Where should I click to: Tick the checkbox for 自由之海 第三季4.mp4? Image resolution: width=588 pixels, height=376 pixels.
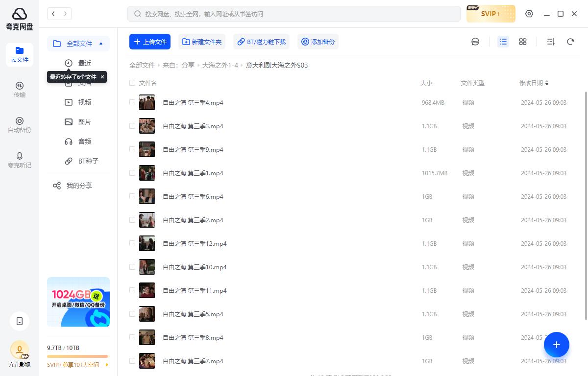(x=132, y=102)
